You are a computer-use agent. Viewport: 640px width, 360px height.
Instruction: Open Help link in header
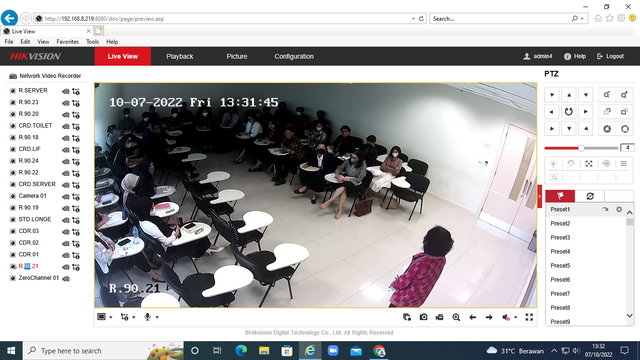click(575, 56)
